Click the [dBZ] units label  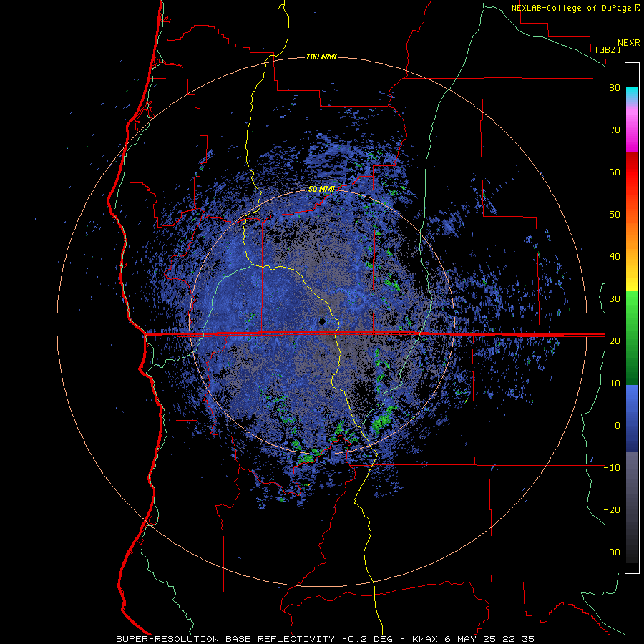608,49
